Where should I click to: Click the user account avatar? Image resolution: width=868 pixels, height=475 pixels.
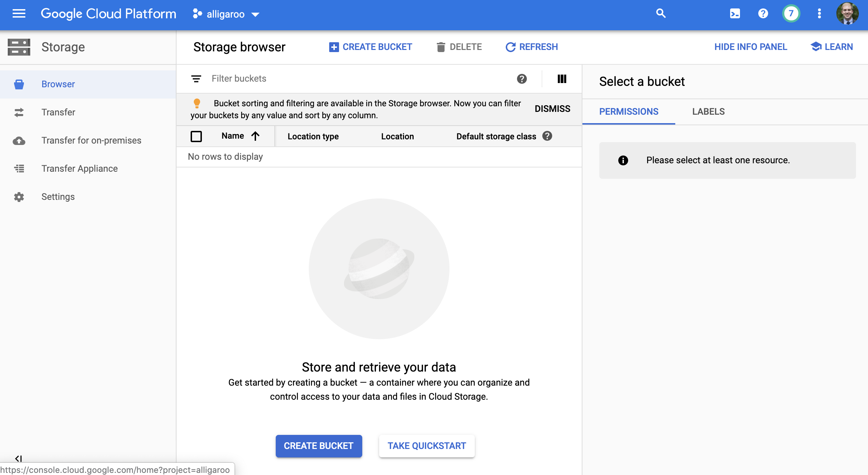[x=847, y=14]
